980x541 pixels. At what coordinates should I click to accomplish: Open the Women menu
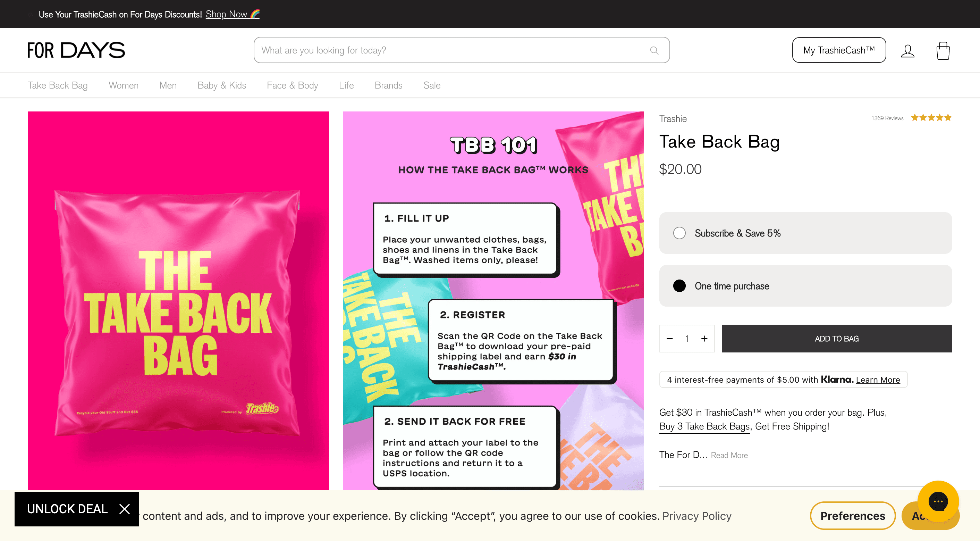click(123, 85)
